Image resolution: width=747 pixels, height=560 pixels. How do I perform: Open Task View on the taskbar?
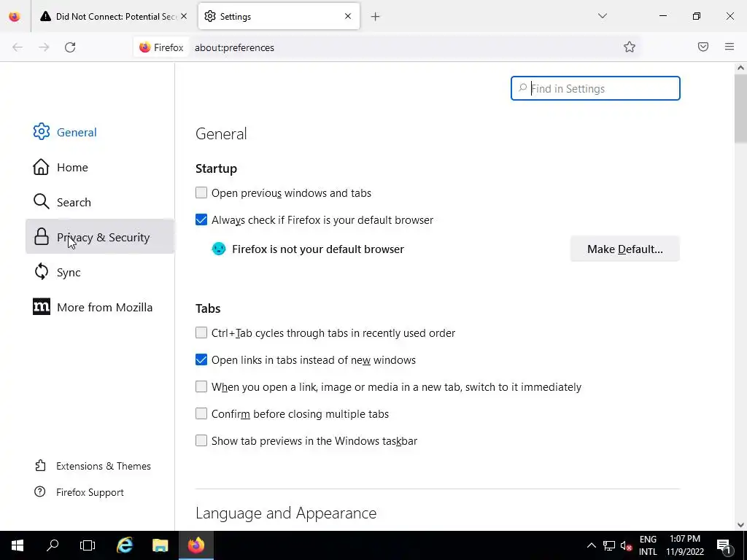point(88,545)
